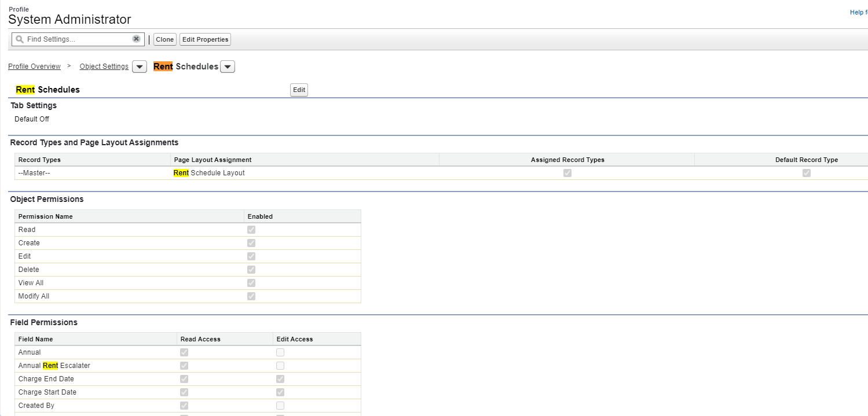Expand the Rent Schedules dropdown arrow
The height and width of the screenshot is (416, 868).
click(228, 67)
